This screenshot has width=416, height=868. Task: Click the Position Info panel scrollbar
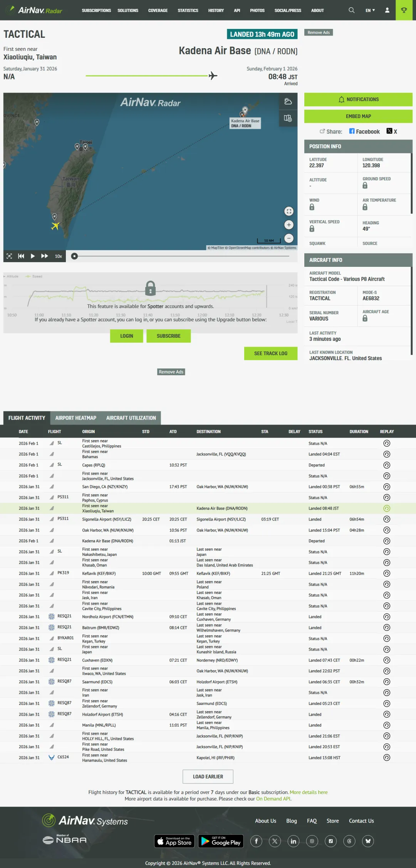point(411,183)
